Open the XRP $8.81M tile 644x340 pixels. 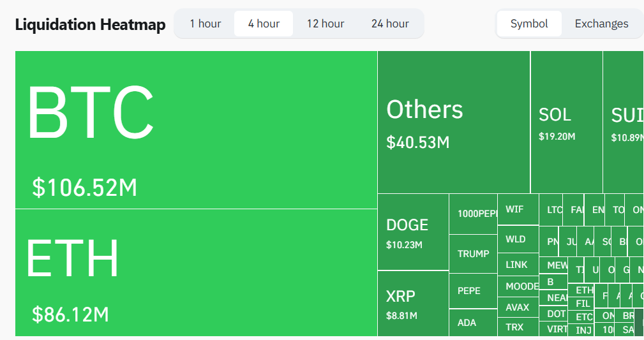[x=413, y=304]
